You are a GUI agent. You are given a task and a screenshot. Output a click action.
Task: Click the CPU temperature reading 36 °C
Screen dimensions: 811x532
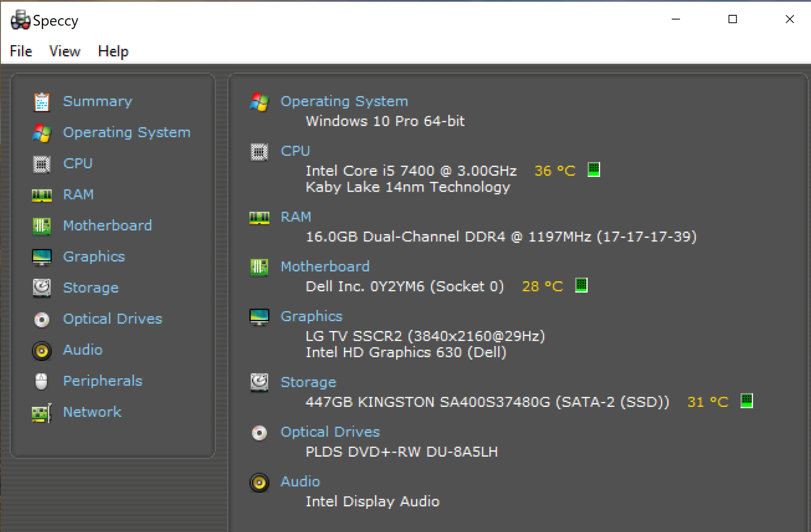tap(555, 171)
